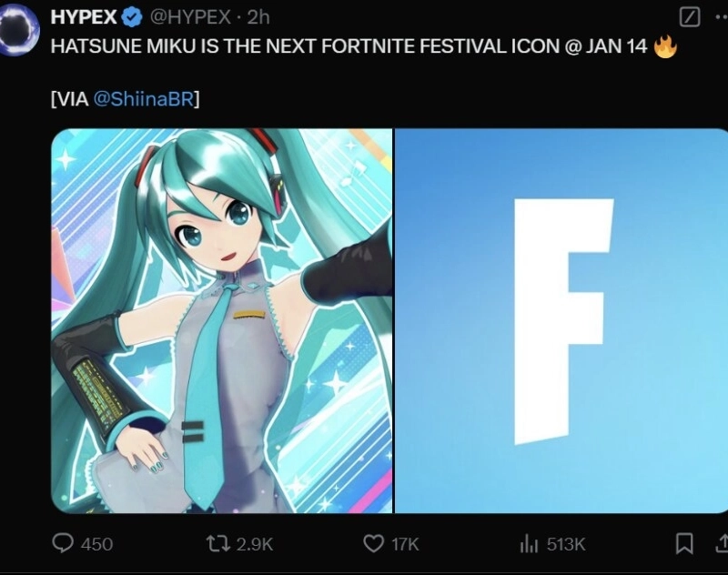Click the 513K views count
Viewport: 728px width, 575px height.
coord(565,544)
